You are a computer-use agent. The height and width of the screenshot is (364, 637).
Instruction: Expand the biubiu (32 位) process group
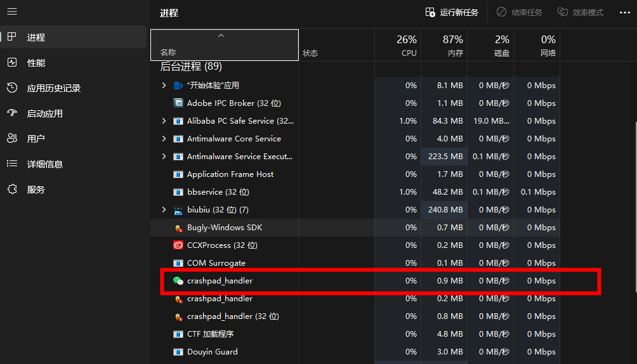pyautogui.click(x=164, y=210)
